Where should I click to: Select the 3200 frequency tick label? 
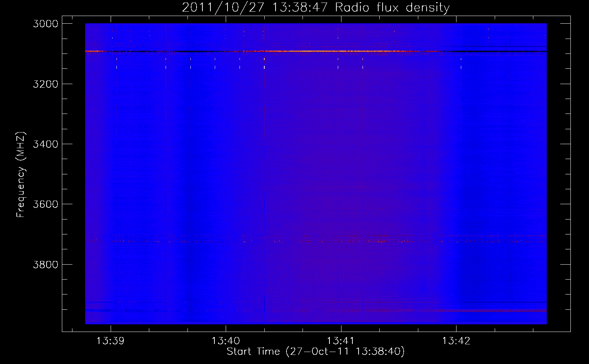[46, 84]
